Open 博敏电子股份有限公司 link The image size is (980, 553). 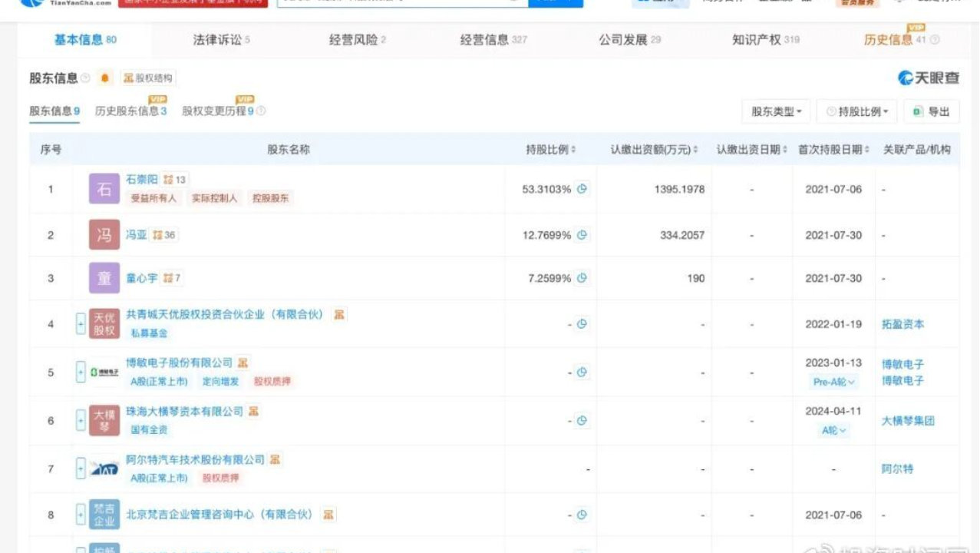(179, 363)
